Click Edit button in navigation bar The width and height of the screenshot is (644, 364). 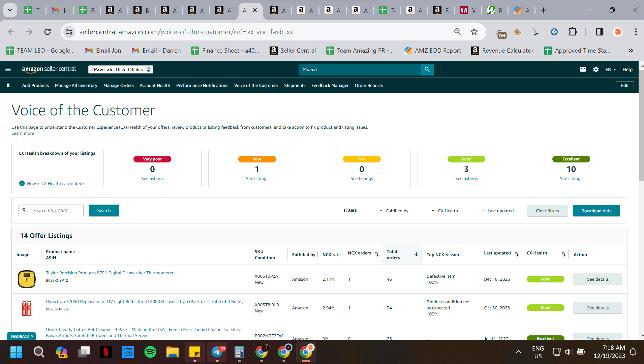[625, 85]
